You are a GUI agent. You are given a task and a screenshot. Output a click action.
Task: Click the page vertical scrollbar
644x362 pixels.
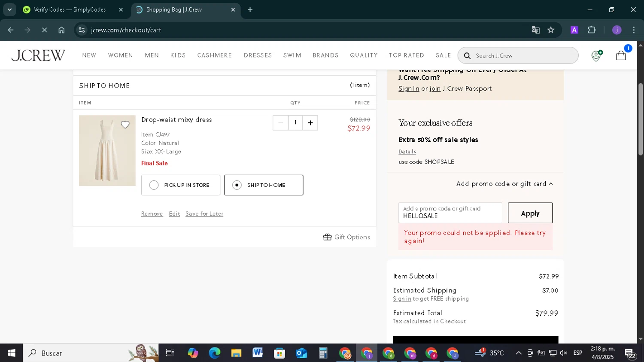click(641, 119)
